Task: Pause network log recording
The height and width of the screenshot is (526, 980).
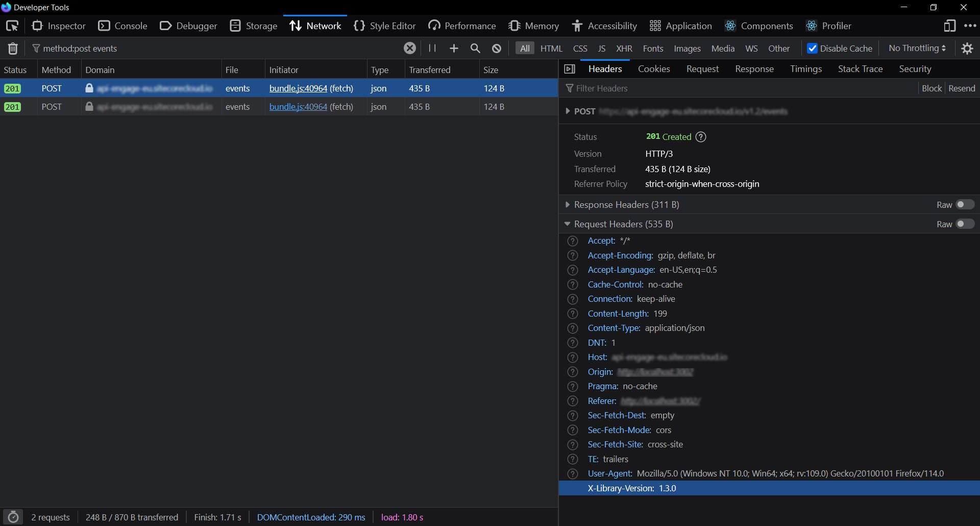Action: (432, 48)
